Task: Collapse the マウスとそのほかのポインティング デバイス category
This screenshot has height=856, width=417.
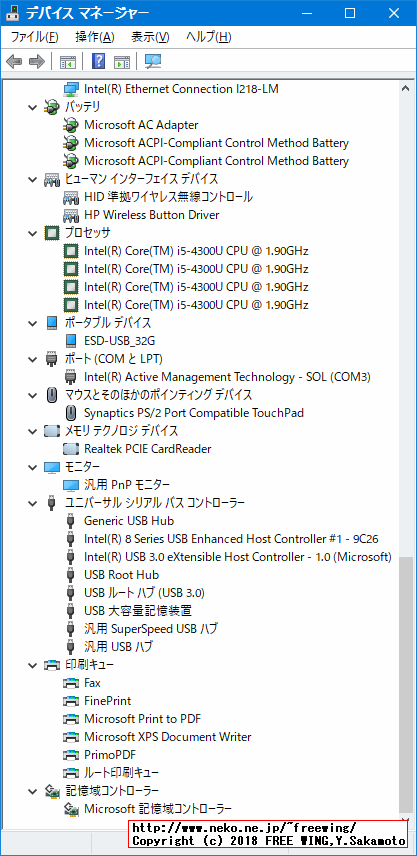Action: pos(32,395)
